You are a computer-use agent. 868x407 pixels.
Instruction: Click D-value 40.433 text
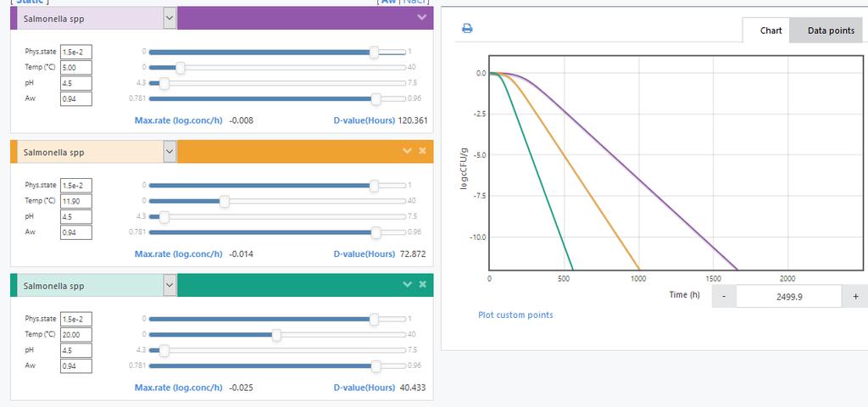point(413,387)
